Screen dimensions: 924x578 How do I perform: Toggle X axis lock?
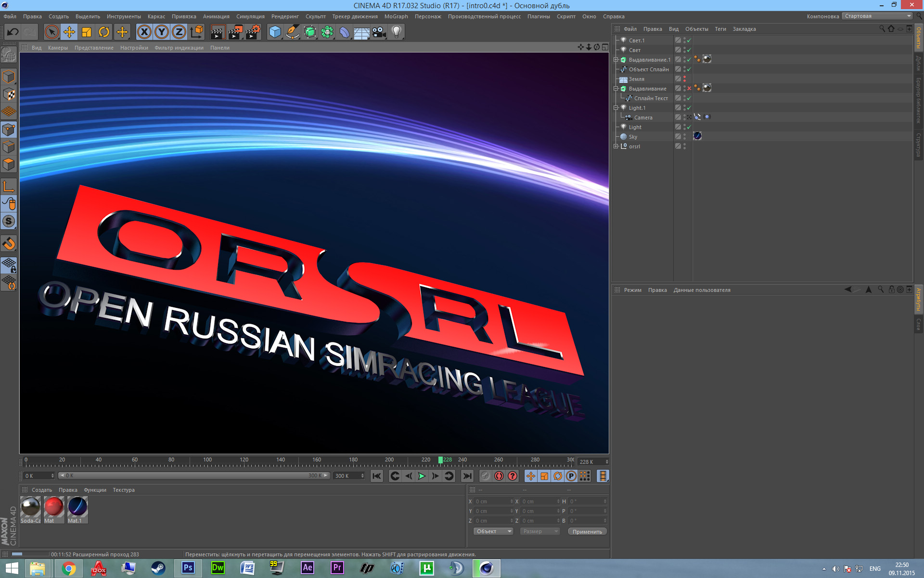click(x=144, y=32)
